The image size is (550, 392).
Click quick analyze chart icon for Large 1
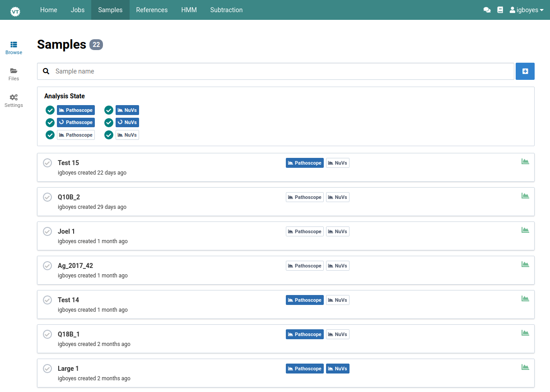pyautogui.click(x=525, y=367)
